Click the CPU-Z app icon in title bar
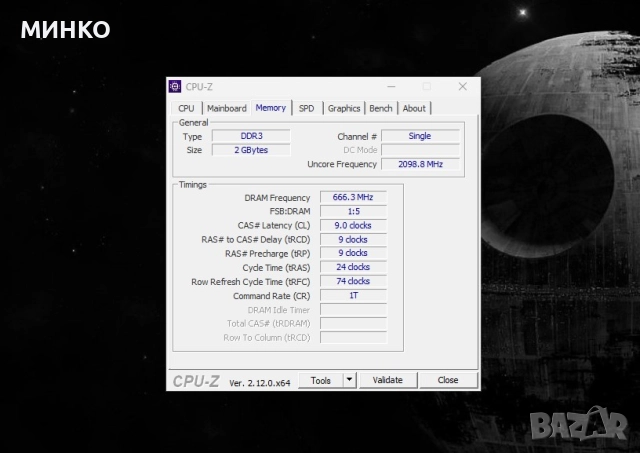This screenshot has height=453, width=640. coord(175,87)
